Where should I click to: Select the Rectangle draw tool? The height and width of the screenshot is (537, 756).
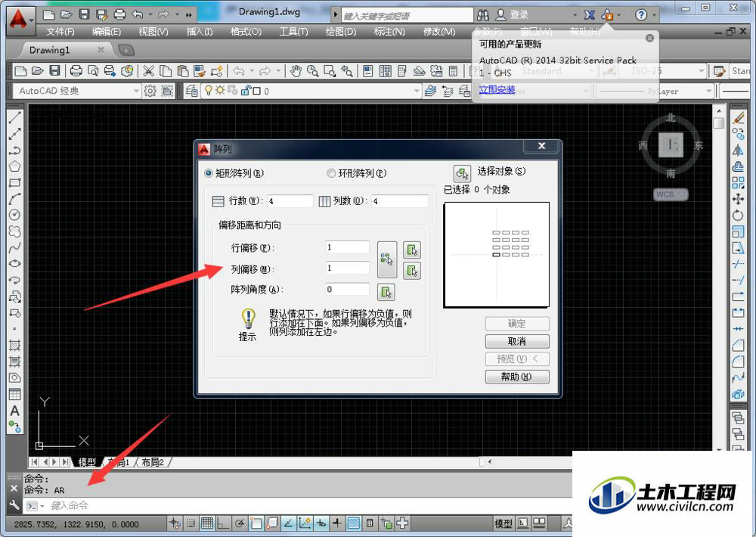pyautogui.click(x=15, y=182)
